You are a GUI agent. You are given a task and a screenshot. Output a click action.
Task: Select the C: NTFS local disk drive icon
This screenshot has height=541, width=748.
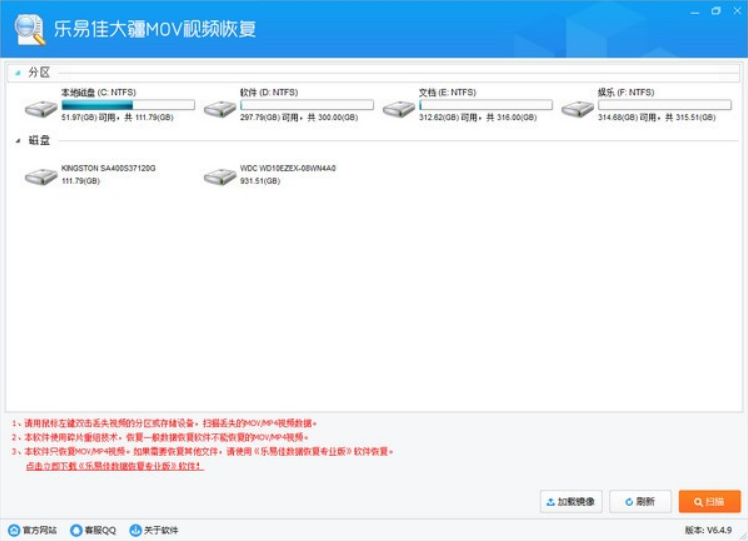tap(41, 109)
